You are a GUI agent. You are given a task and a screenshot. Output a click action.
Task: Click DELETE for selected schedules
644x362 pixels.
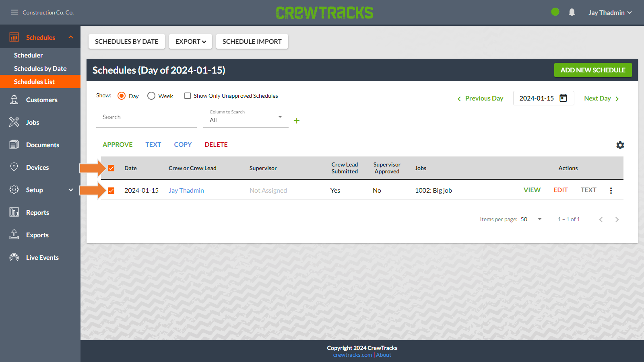[x=216, y=144]
